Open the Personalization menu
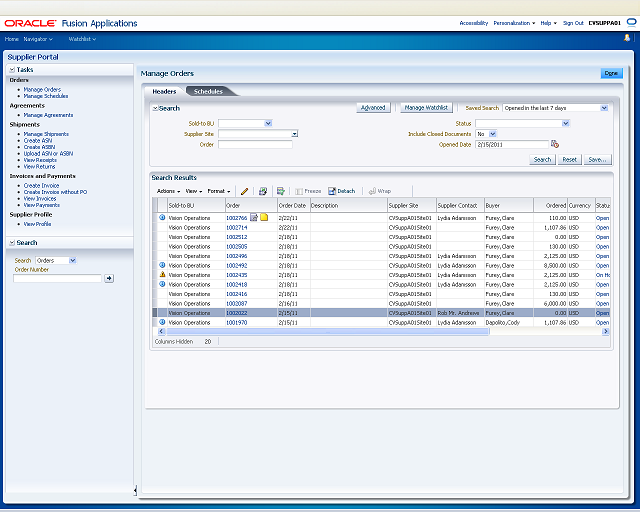The image size is (640, 512). click(514, 23)
